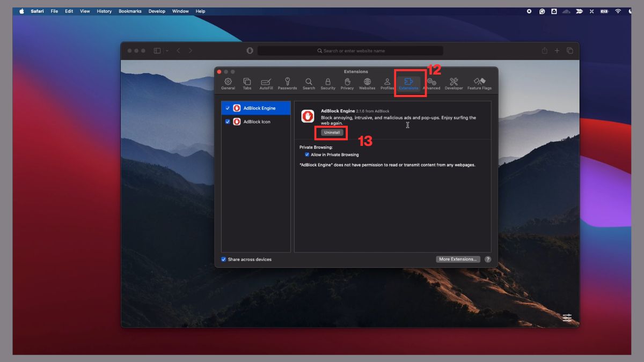Switch to the AutoFill preferences pane
This screenshot has width=644, height=362.
point(266,84)
